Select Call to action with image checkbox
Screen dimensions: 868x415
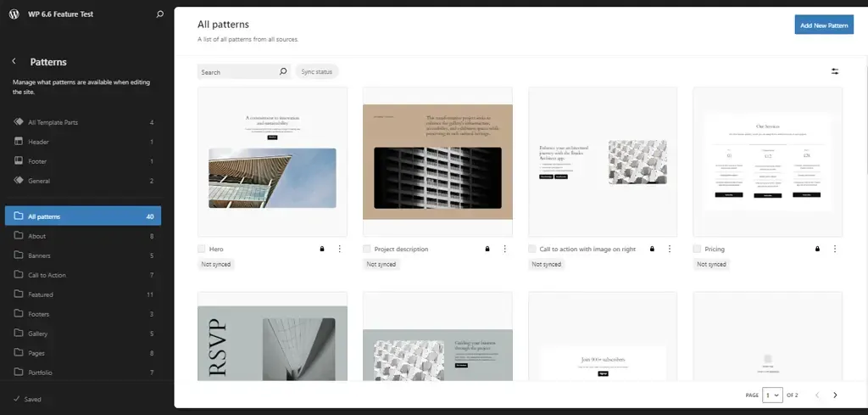point(532,249)
